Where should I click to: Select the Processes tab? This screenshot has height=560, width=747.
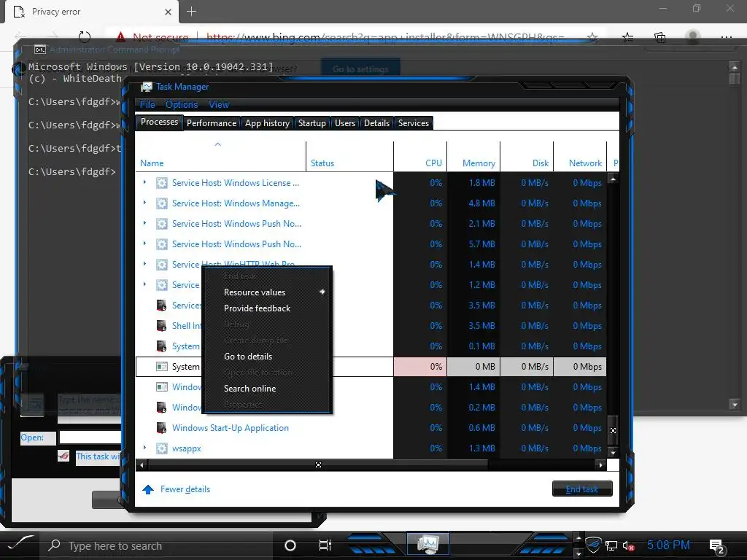(159, 122)
